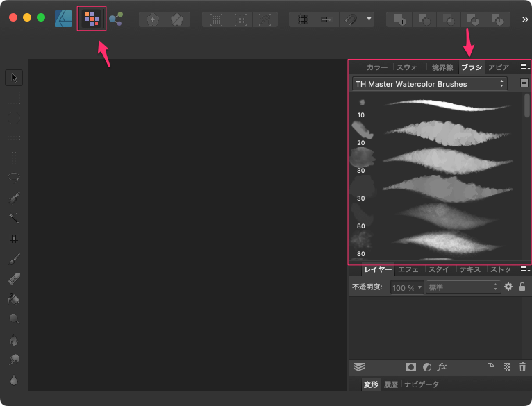
Task: Switch to the Pixel Persona
Action: coord(91,19)
